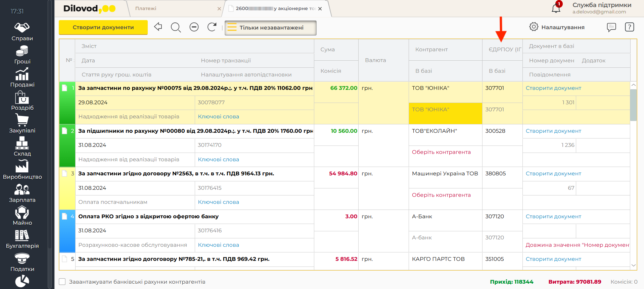Enable Завантажувати банківські рахунки контрагентів checkbox
The height and width of the screenshot is (289, 644).
pyautogui.click(x=62, y=282)
